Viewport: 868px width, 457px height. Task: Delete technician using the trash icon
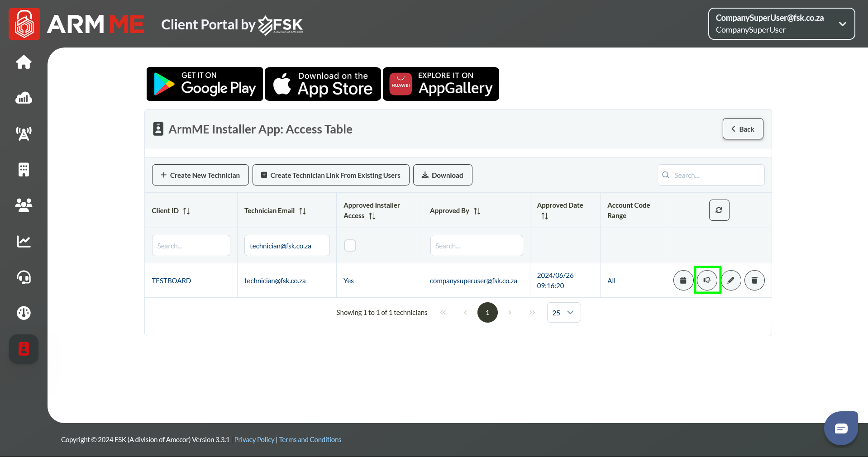click(x=754, y=280)
